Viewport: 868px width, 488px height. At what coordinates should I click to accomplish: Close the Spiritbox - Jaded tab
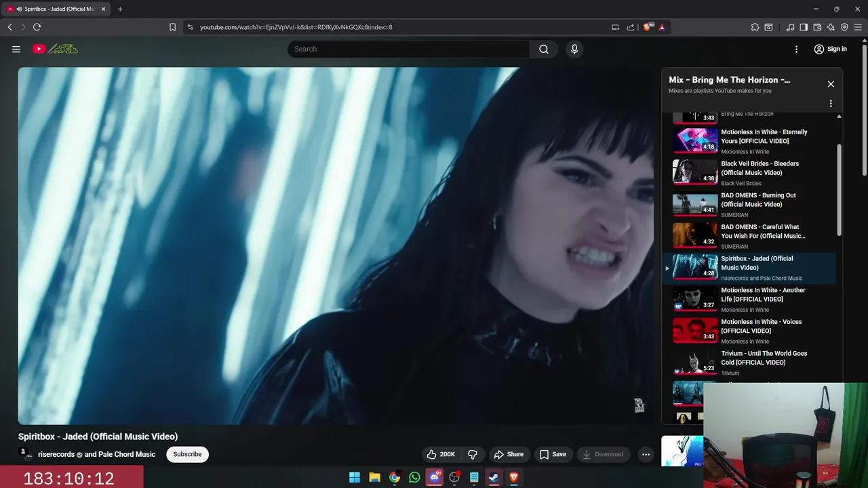[x=104, y=9]
